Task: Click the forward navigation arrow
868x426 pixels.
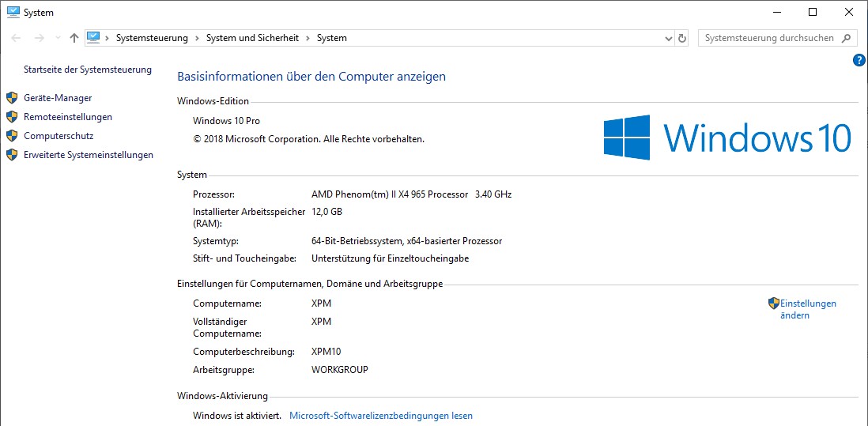Action: [39, 38]
